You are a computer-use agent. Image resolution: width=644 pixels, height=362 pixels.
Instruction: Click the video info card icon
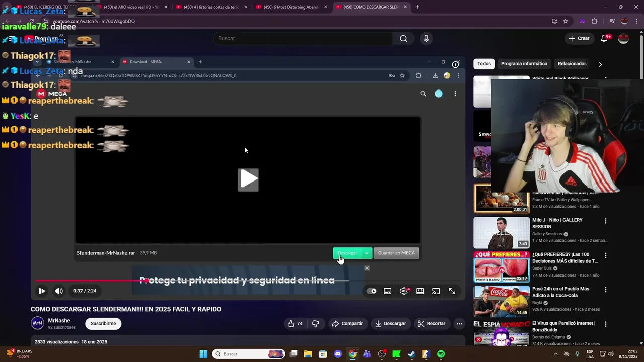click(455, 64)
